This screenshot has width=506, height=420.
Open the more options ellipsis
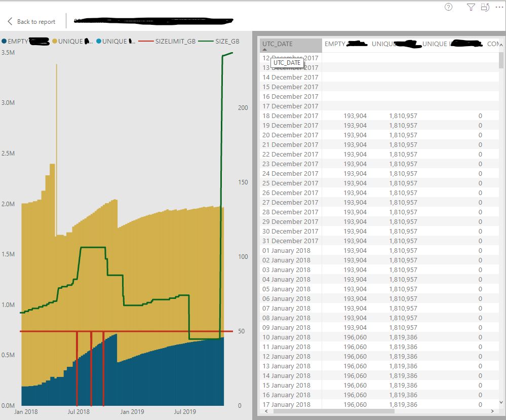[x=499, y=7]
